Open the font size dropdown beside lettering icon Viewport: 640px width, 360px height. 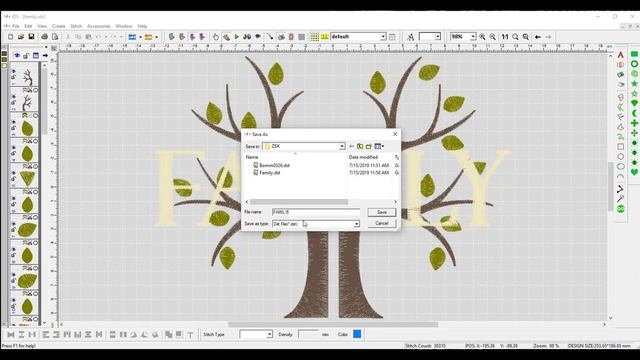pyautogui.click(x=438, y=37)
